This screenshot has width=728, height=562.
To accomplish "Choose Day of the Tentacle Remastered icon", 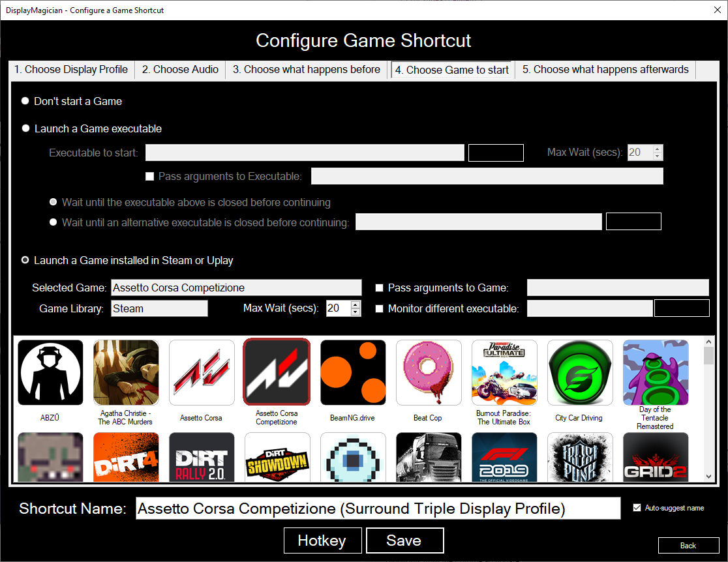I will coord(656,372).
